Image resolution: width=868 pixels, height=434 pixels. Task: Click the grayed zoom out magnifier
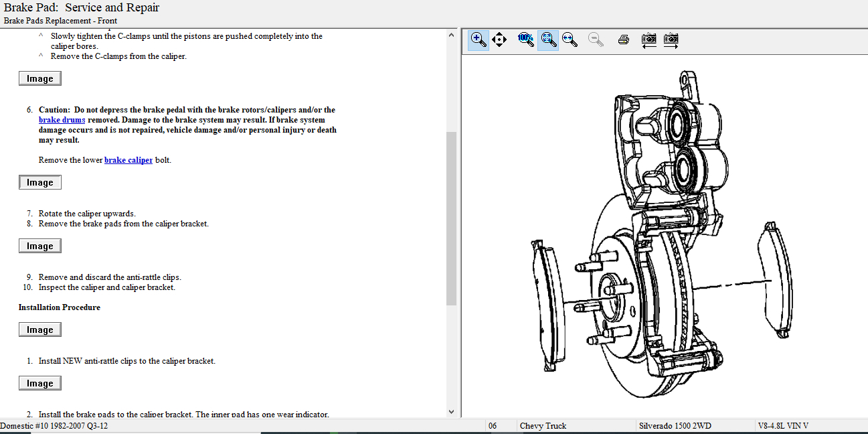[x=596, y=40]
